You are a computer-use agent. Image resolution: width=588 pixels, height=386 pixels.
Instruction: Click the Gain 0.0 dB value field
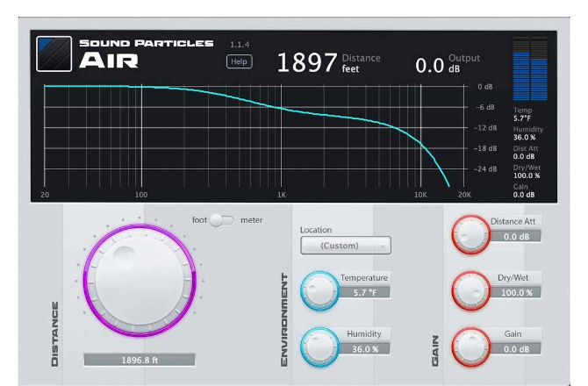(x=514, y=348)
